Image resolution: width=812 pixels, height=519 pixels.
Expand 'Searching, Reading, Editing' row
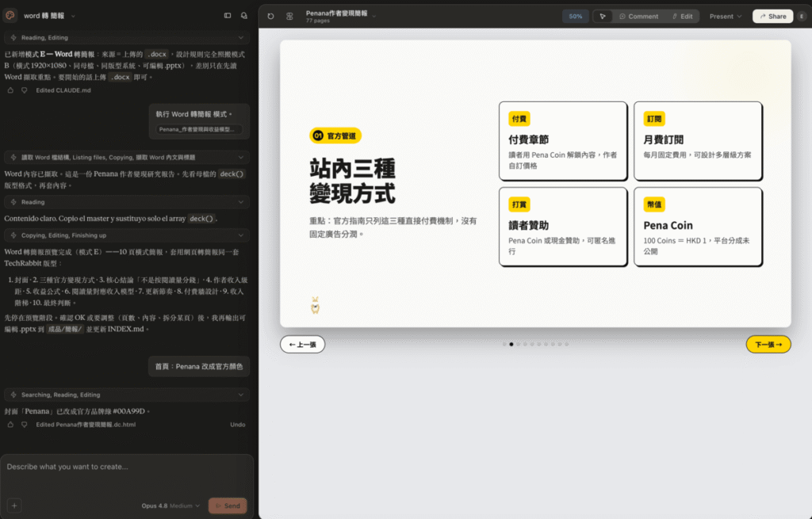pyautogui.click(x=127, y=395)
